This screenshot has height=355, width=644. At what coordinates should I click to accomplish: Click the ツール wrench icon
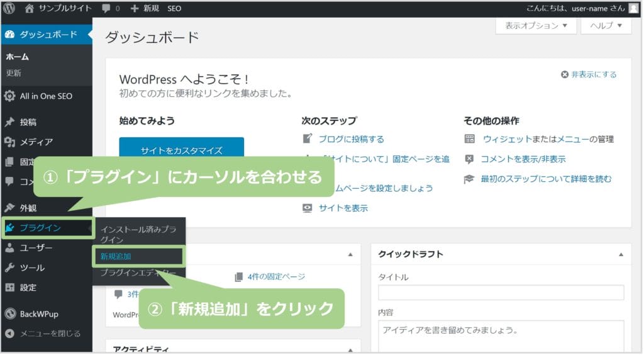click(x=9, y=268)
